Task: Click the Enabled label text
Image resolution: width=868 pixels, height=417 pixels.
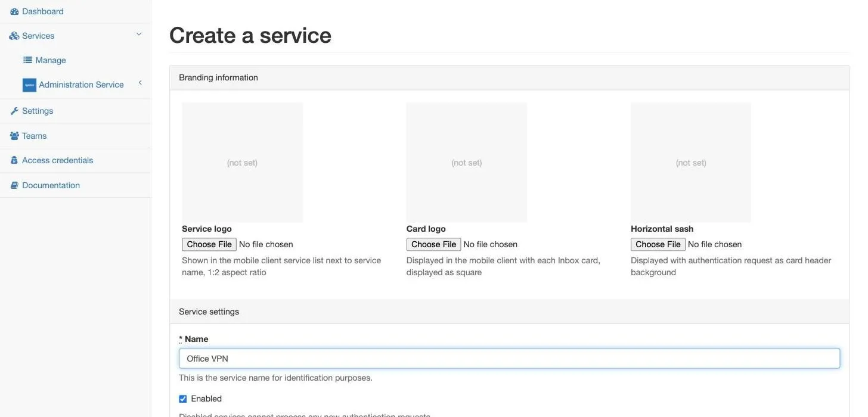Action: pos(206,399)
